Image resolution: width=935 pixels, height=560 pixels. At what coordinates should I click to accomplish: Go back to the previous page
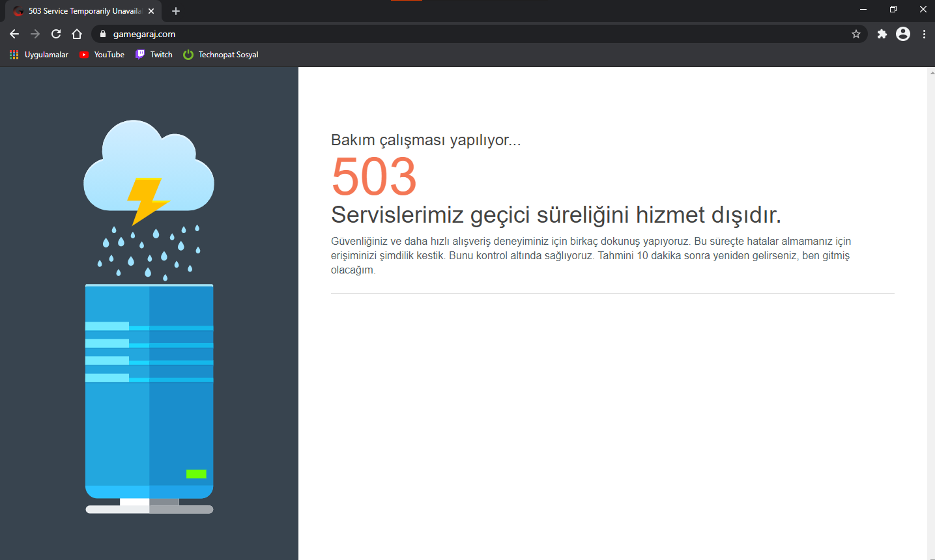[x=14, y=34]
